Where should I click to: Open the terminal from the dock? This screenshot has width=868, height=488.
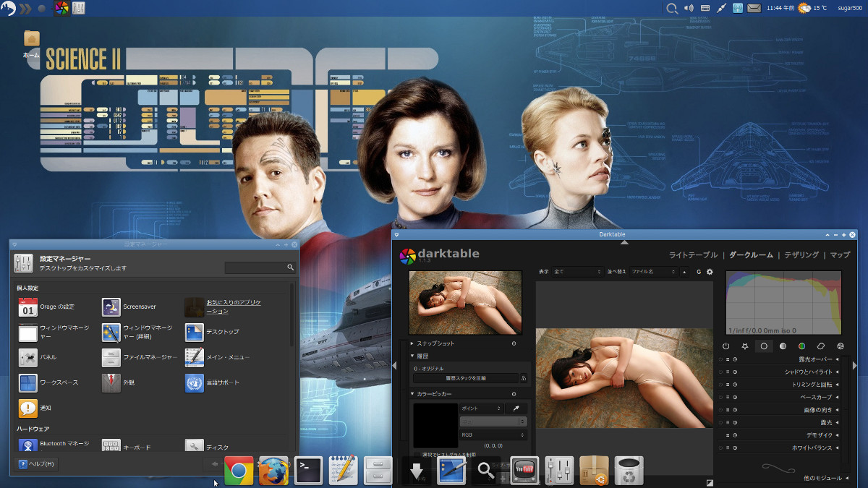coord(308,471)
